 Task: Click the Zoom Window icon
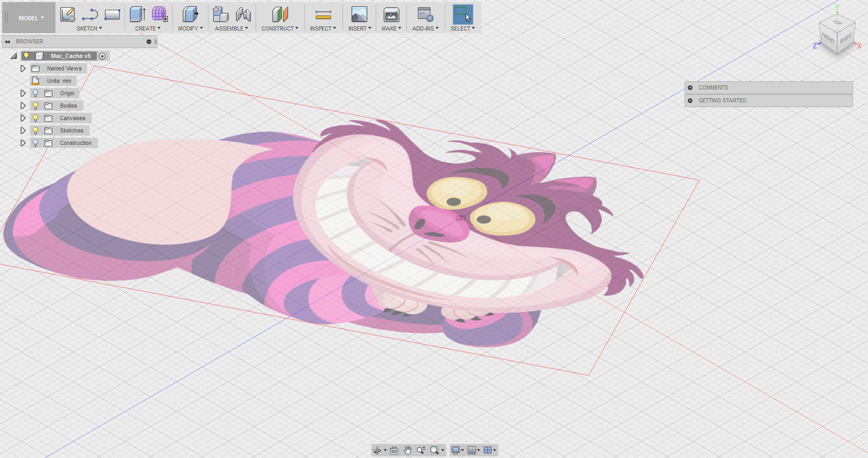(x=435, y=450)
